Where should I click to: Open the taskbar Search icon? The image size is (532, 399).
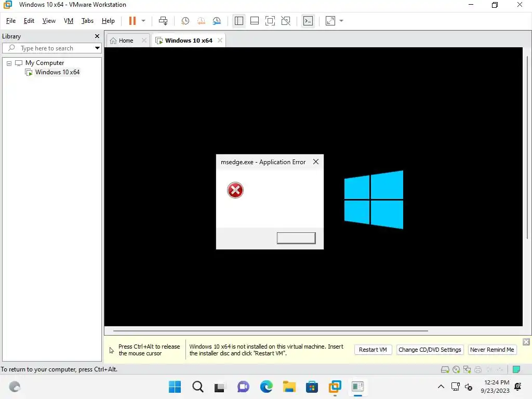point(198,387)
